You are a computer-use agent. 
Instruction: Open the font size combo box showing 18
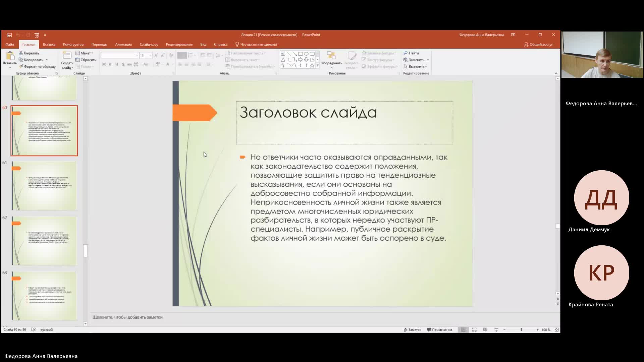(146, 55)
